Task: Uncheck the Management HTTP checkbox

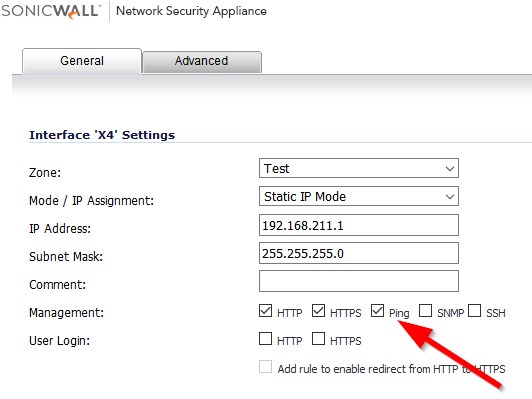Action: tap(265, 310)
